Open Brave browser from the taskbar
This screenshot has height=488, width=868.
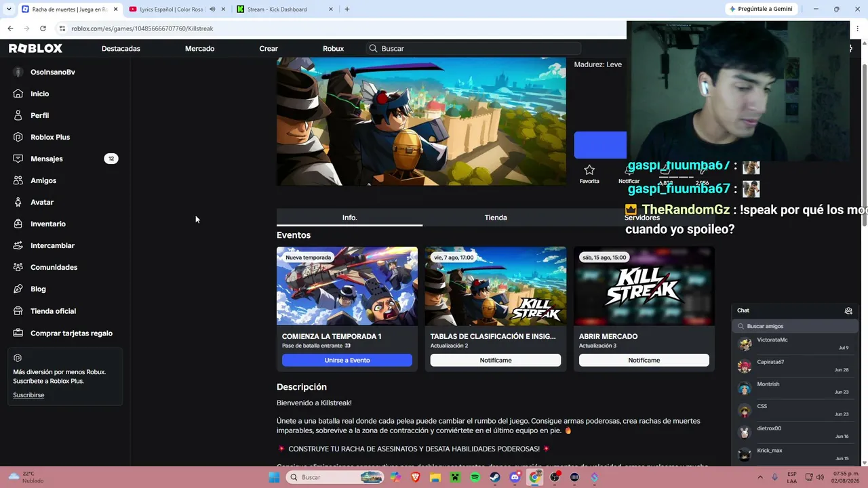[x=415, y=477]
